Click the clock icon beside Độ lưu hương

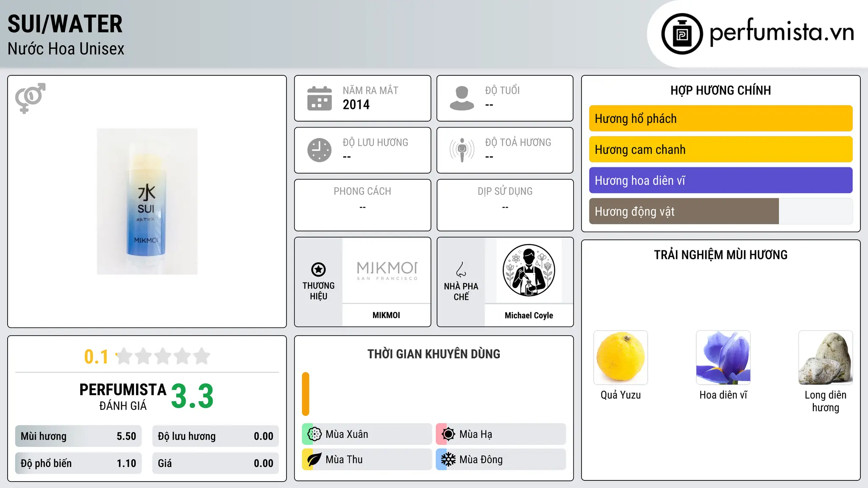[x=320, y=150]
